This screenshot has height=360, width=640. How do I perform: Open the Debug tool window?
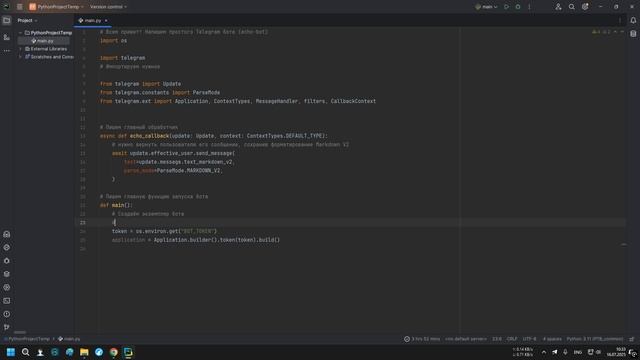[x=7, y=261]
